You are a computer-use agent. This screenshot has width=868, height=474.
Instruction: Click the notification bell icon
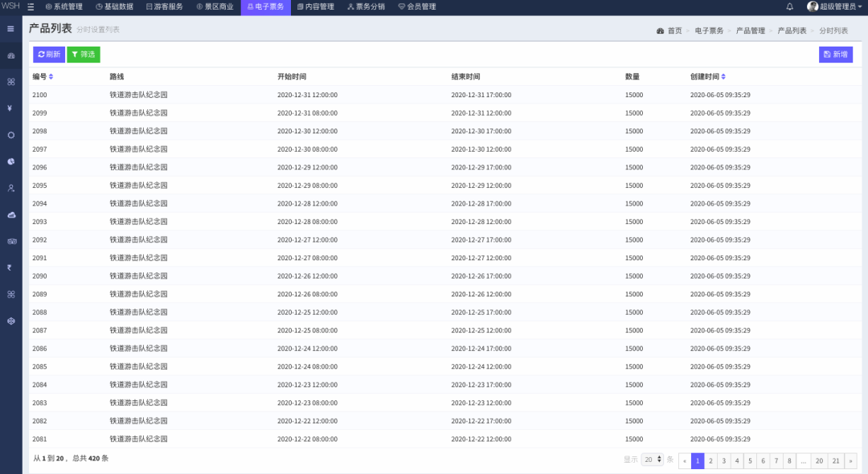pyautogui.click(x=789, y=6)
